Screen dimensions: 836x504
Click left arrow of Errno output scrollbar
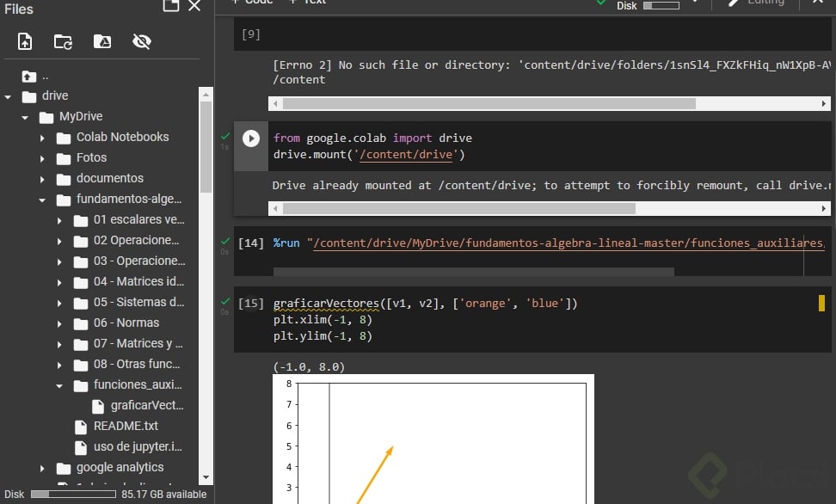coord(275,103)
